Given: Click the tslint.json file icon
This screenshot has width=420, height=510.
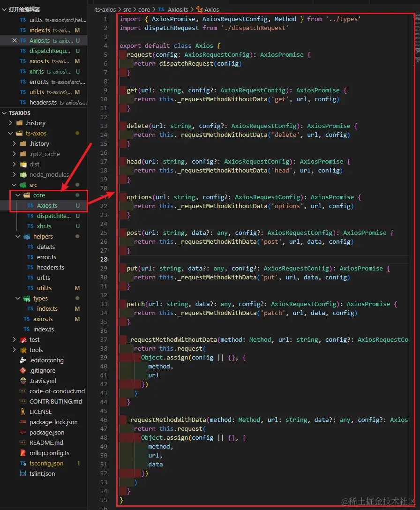Looking at the screenshot, I should pos(23,474).
